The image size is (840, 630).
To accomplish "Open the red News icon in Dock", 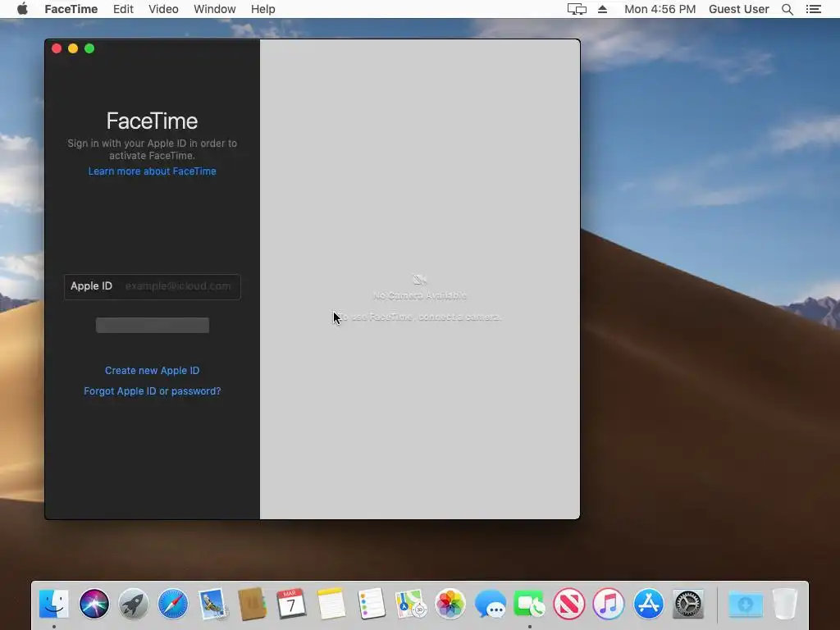I will (569, 604).
